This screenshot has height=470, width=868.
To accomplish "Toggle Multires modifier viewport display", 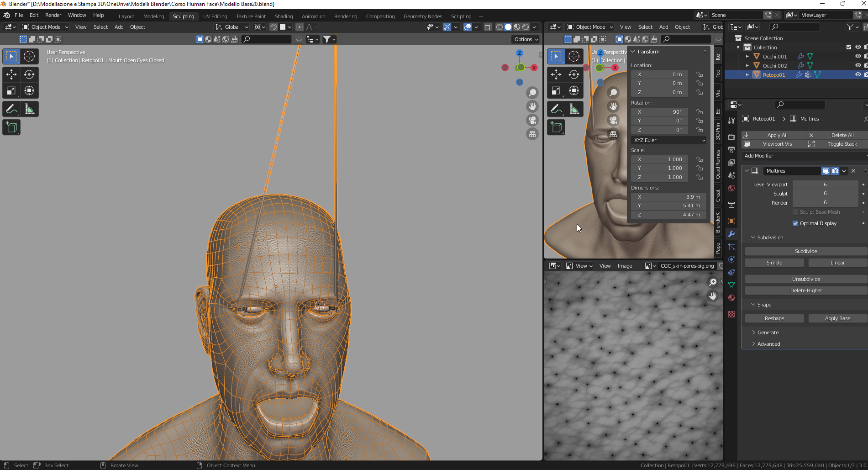I will [x=826, y=171].
